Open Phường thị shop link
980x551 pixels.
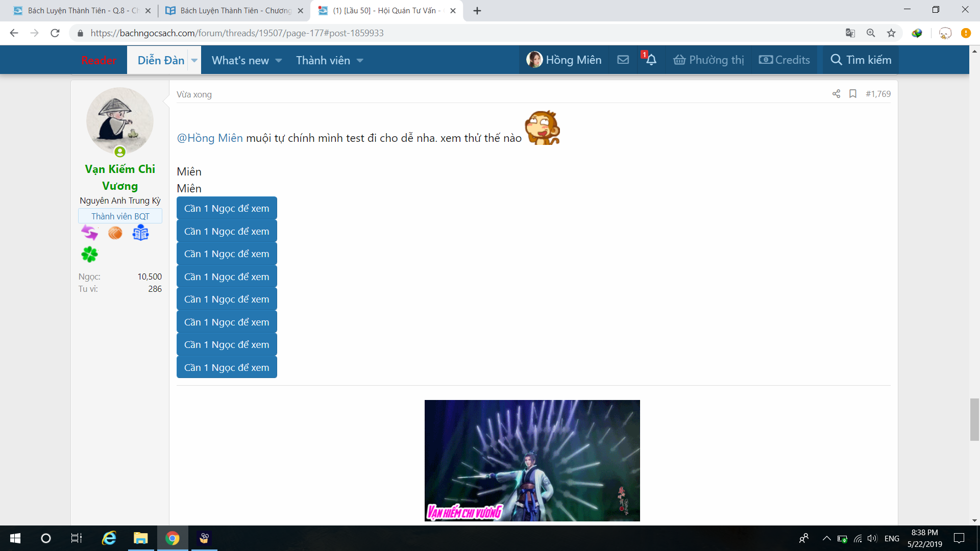click(x=708, y=60)
